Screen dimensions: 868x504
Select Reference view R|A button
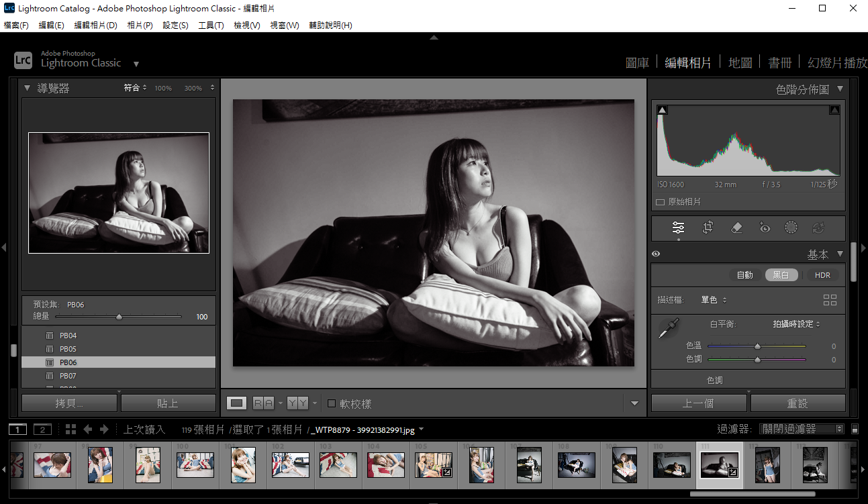(263, 403)
